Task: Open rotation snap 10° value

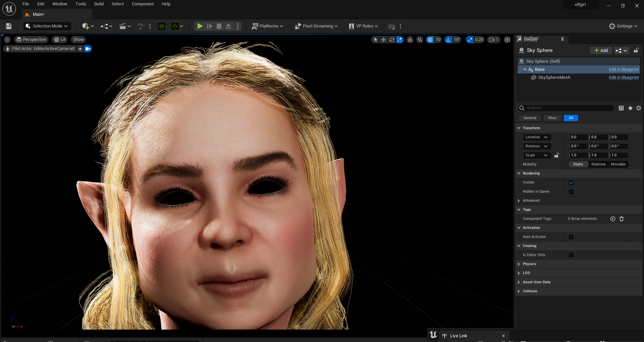Action: (x=457, y=40)
